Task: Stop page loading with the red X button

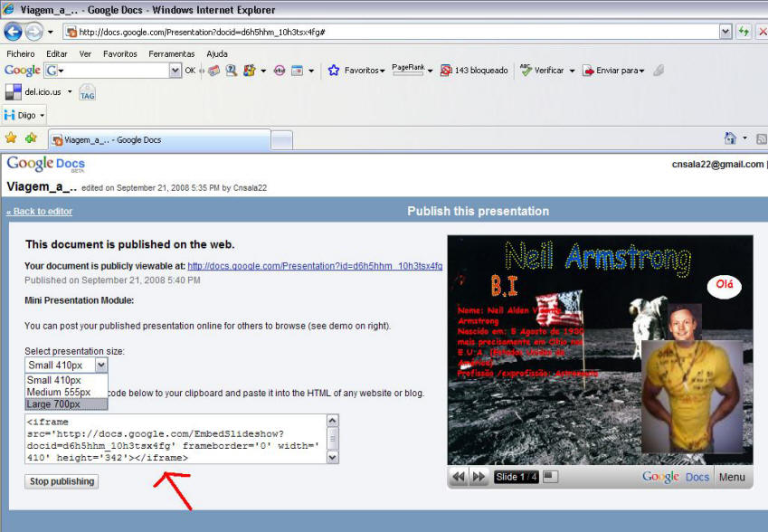Action: 763,32
